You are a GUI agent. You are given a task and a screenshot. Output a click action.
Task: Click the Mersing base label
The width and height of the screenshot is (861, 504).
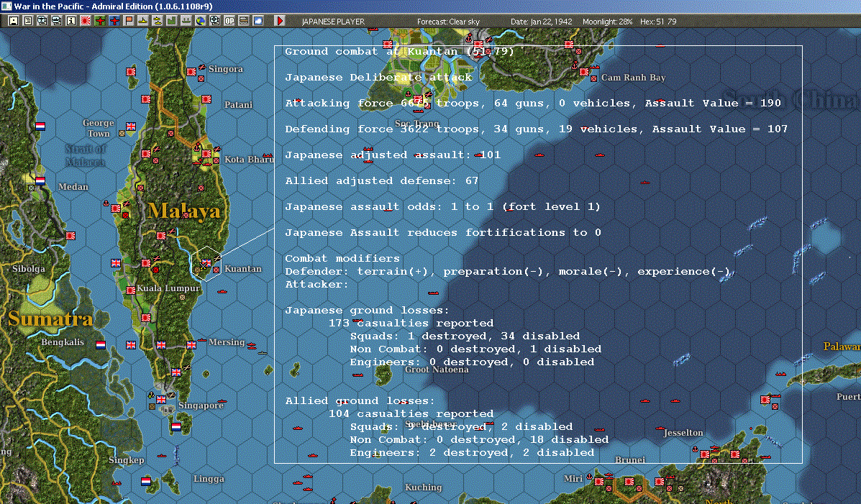(227, 342)
